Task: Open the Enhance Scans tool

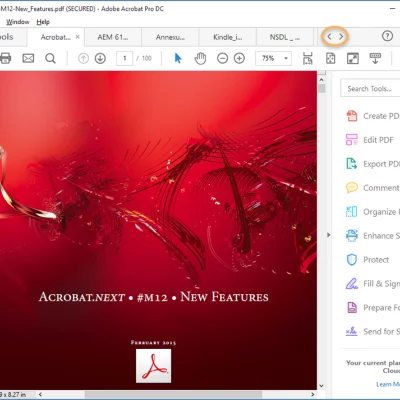Action: (x=373, y=236)
